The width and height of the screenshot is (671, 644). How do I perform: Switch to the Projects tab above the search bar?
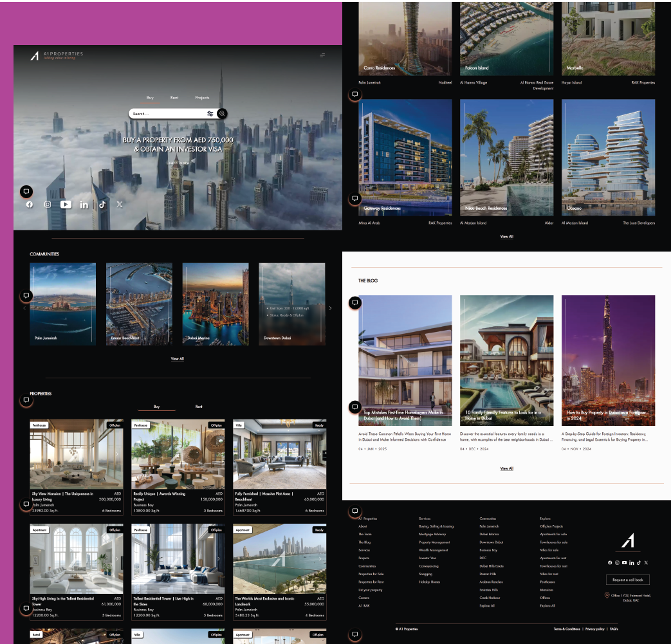202,98
